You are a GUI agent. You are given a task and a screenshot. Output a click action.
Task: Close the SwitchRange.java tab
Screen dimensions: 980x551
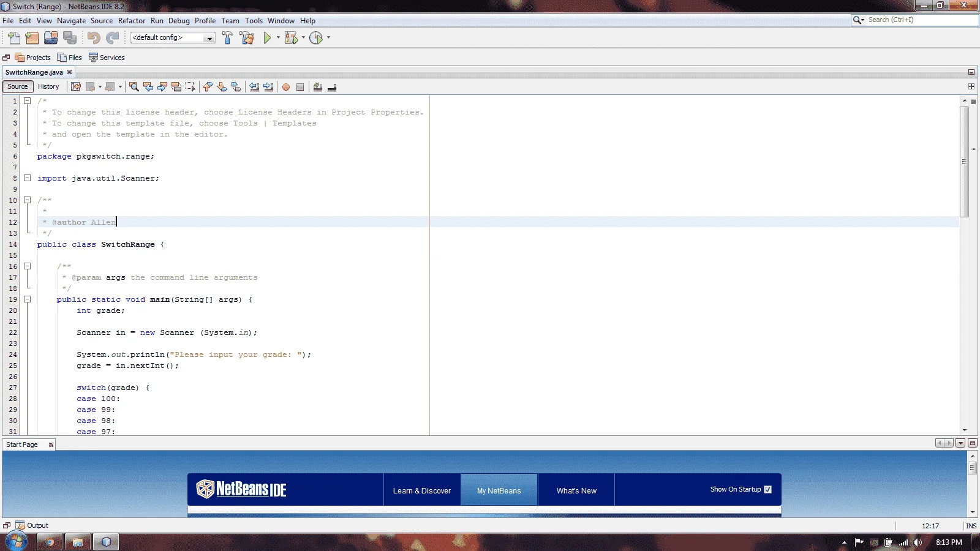point(69,72)
